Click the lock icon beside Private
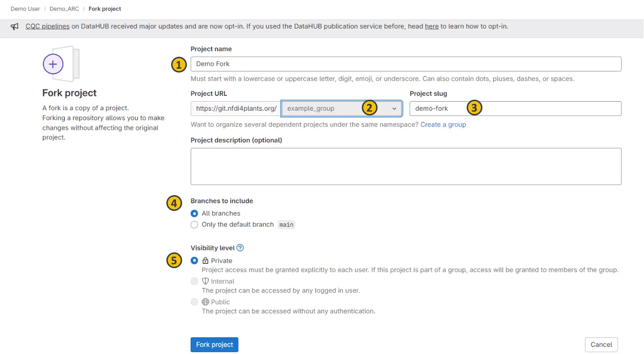 [x=205, y=261]
